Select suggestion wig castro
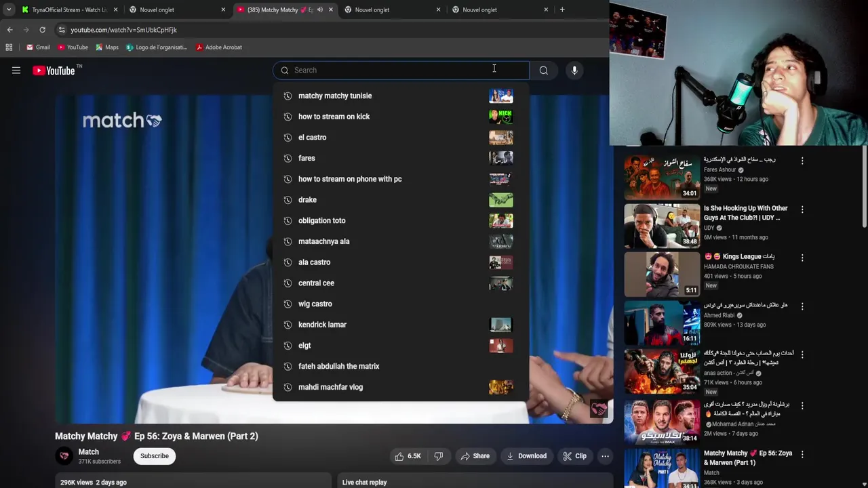868x488 pixels. coord(401,304)
